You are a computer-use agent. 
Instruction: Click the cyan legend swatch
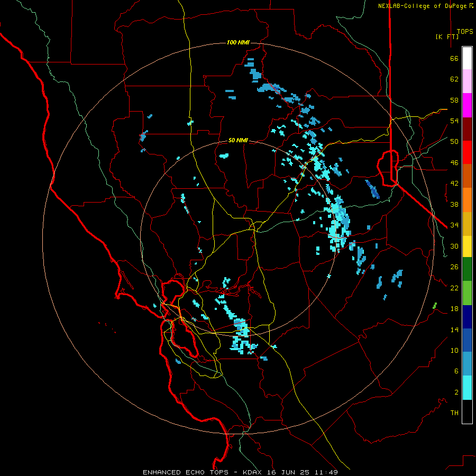pos(467,388)
